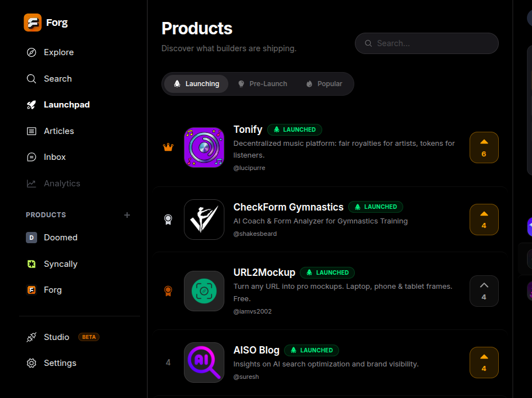
Task: Switch to the Pre-Launch tab
Action: pos(262,84)
